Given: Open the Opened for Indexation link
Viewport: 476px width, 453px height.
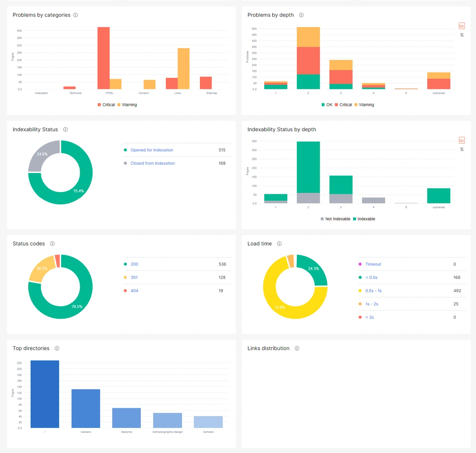Looking at the screenshot, I should tap(152, 150).
